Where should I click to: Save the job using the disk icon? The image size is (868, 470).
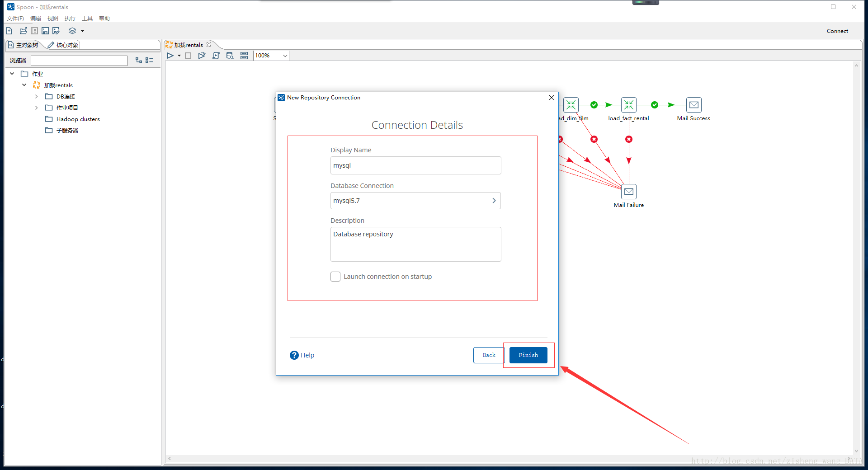[x=45, y=31]
